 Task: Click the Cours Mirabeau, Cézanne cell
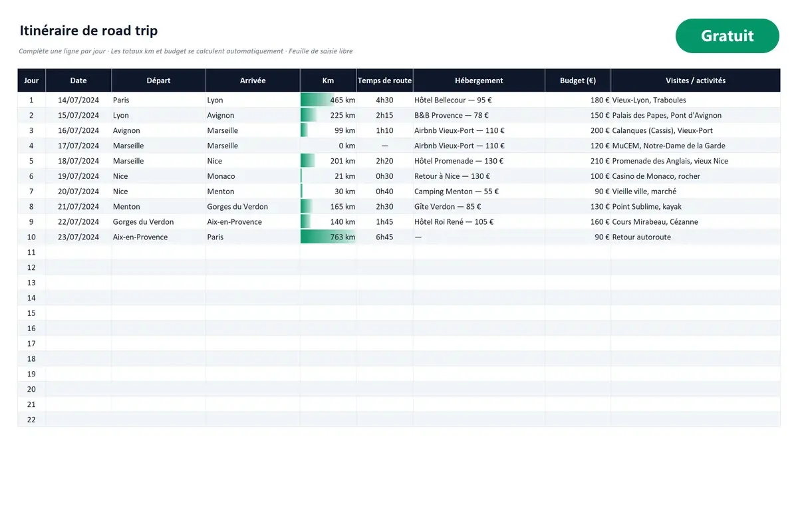point(696,222)
